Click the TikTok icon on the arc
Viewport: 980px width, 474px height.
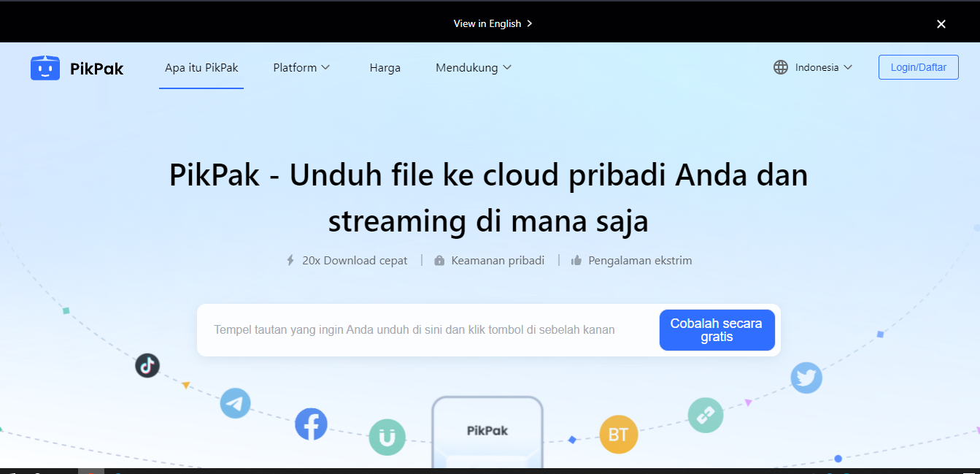point(147,365)
